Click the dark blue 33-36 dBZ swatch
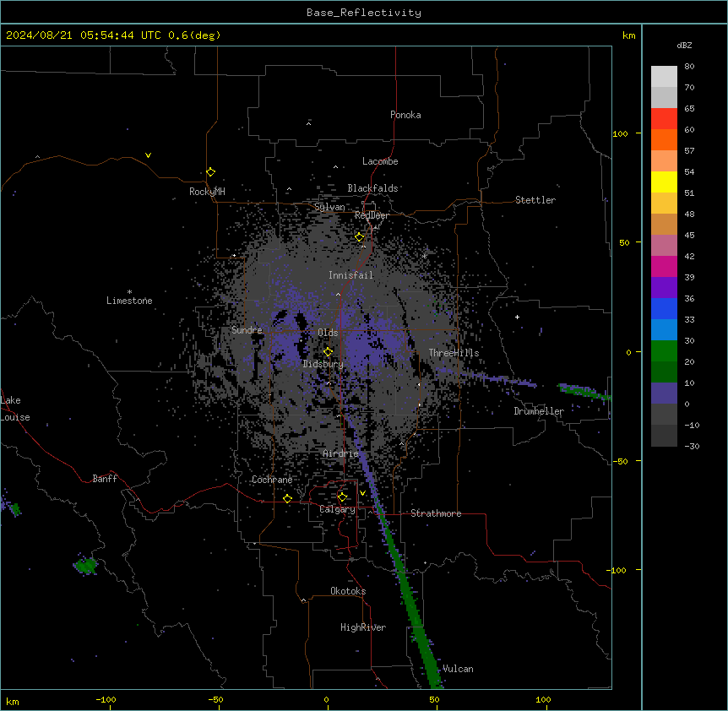 tap(664, 308)
